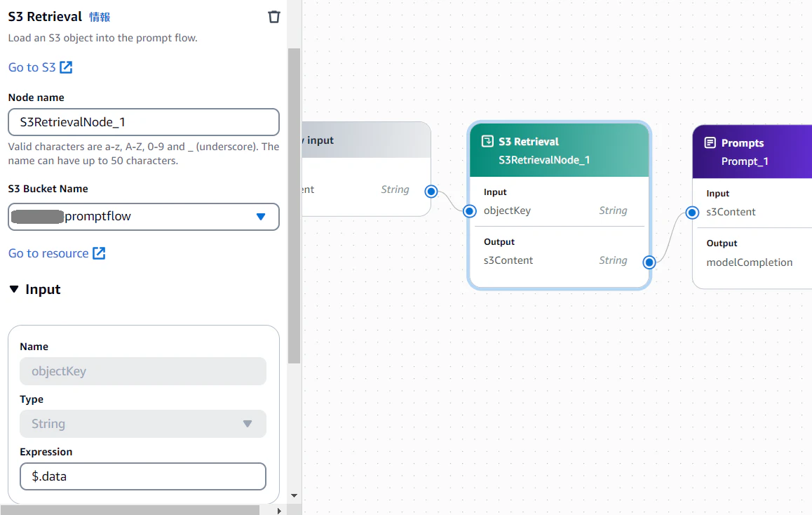Screen dimensions: 812x515
Task: Click Prompt_1 name in Prompts node
Action: pos(745,161)
